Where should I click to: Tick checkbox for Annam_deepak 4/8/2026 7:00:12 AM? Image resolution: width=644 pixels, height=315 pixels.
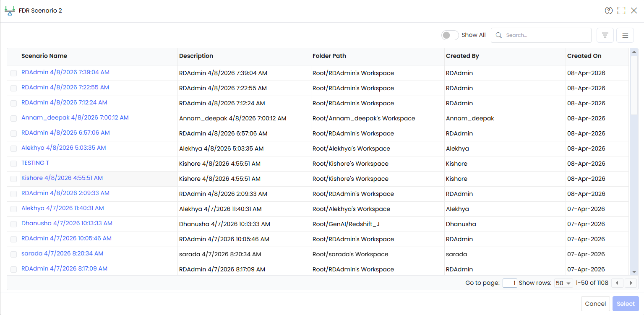(x=14, y=118)
